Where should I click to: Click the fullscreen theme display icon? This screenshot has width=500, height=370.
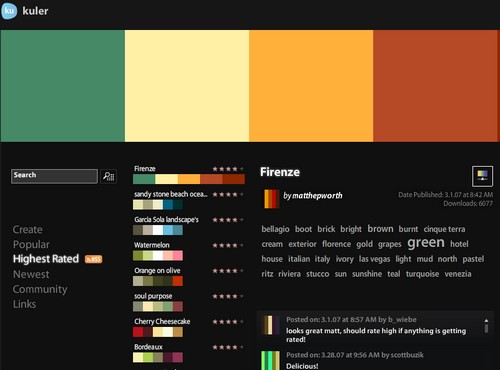482,176
